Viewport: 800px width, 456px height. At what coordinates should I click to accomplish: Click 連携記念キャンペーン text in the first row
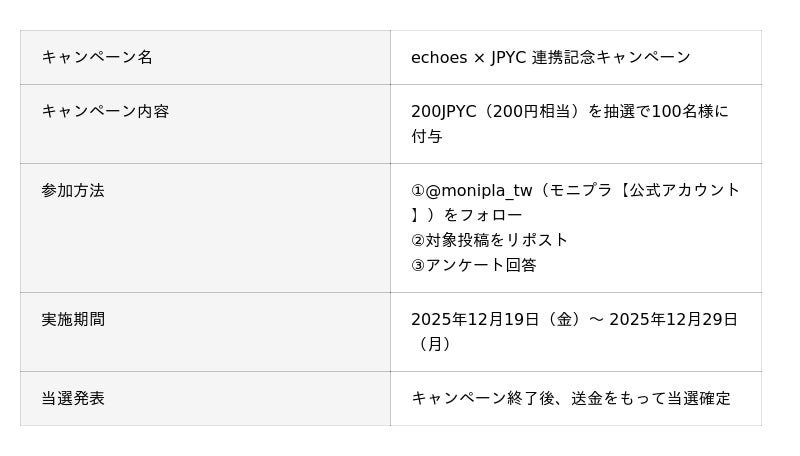[x=611, y=57]
